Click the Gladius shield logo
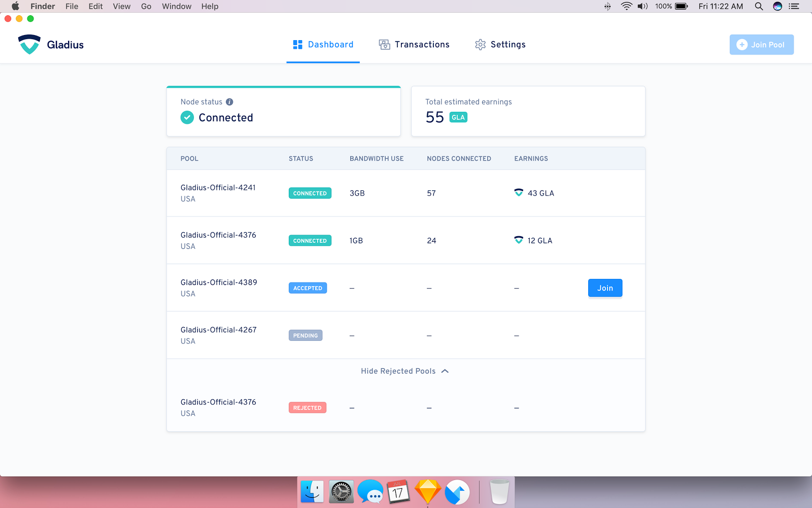 (29, 44)
